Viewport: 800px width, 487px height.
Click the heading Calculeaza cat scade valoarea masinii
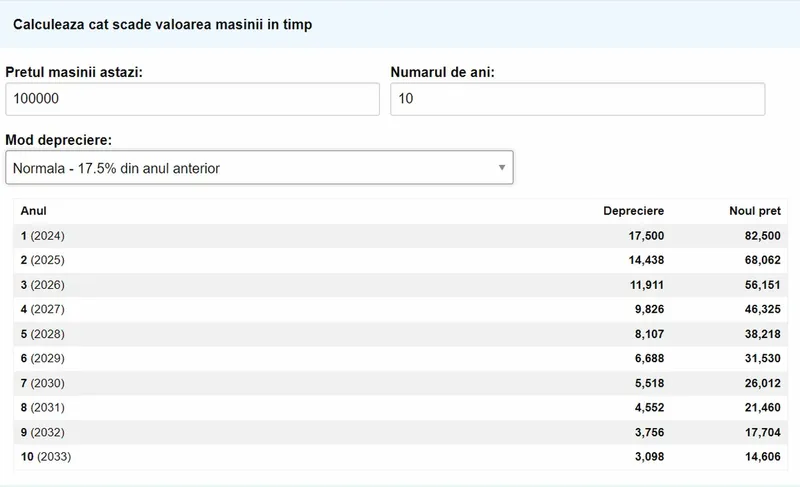click(x=162, y=24)
